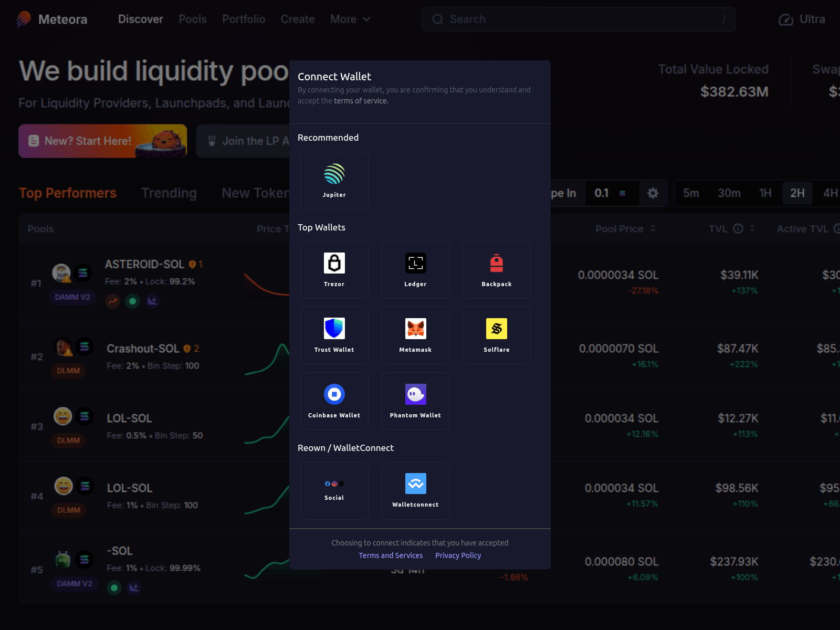Select the Trezor wallet tile
This screenshot has width=840, height=630.
tap(334, 270)
